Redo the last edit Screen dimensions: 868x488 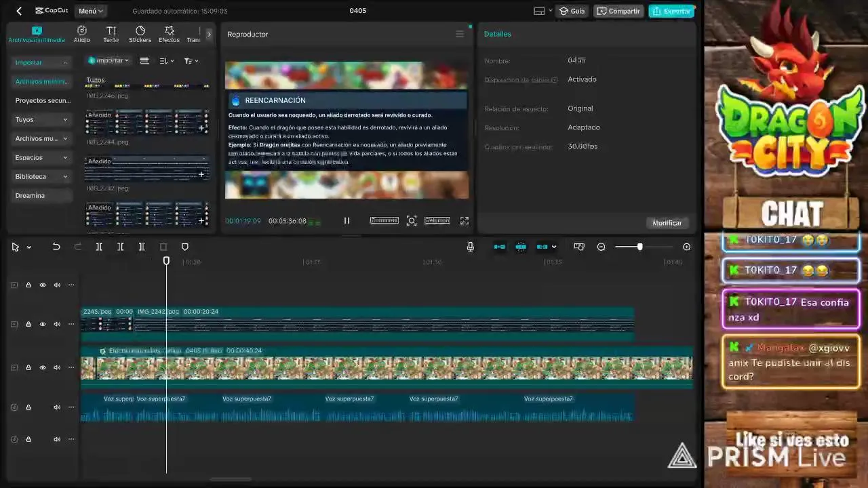pyautogui.click(x=77, y=247)
